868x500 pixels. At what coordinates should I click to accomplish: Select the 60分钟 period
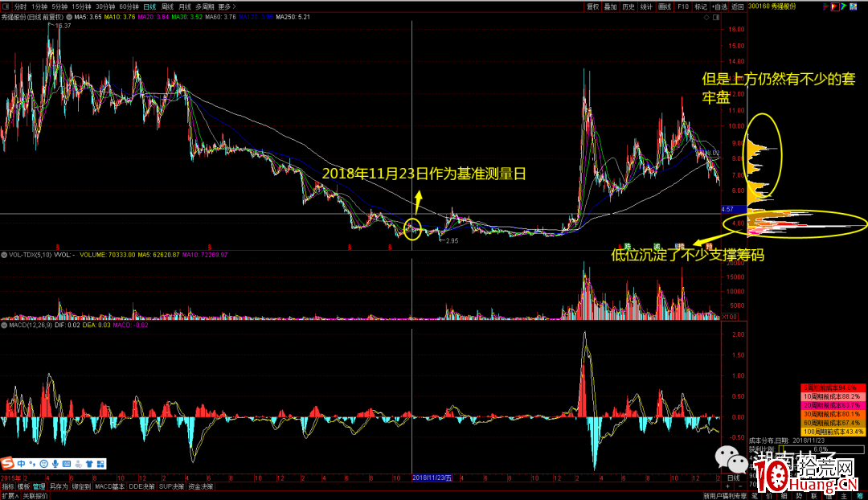pos(129,6)
